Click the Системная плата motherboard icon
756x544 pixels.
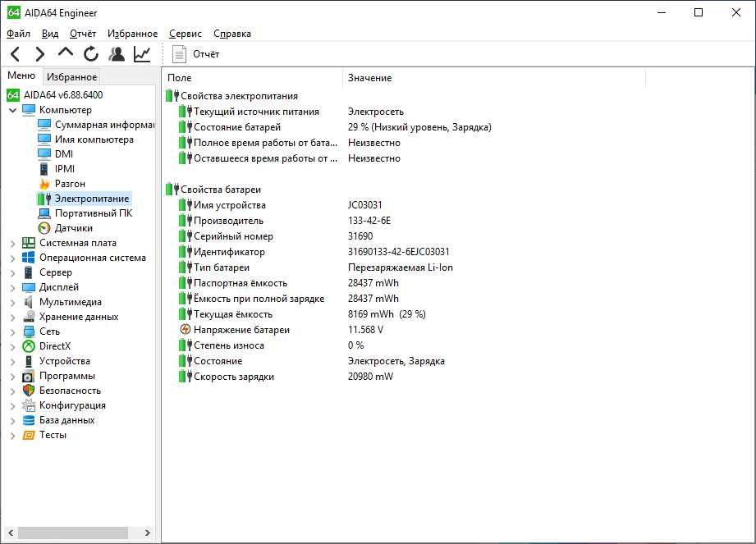29,243
